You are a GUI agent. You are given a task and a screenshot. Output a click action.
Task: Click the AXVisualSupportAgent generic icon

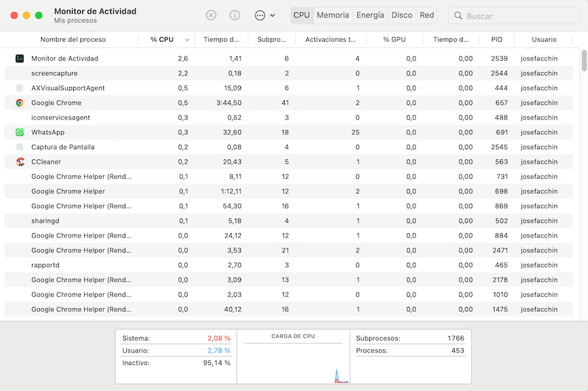pyautogui.click(x=20, y=88)
